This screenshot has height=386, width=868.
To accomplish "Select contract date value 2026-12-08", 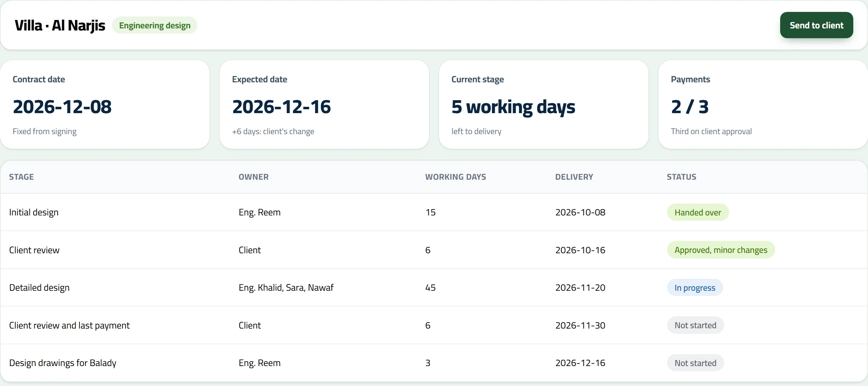I will 62,107.
